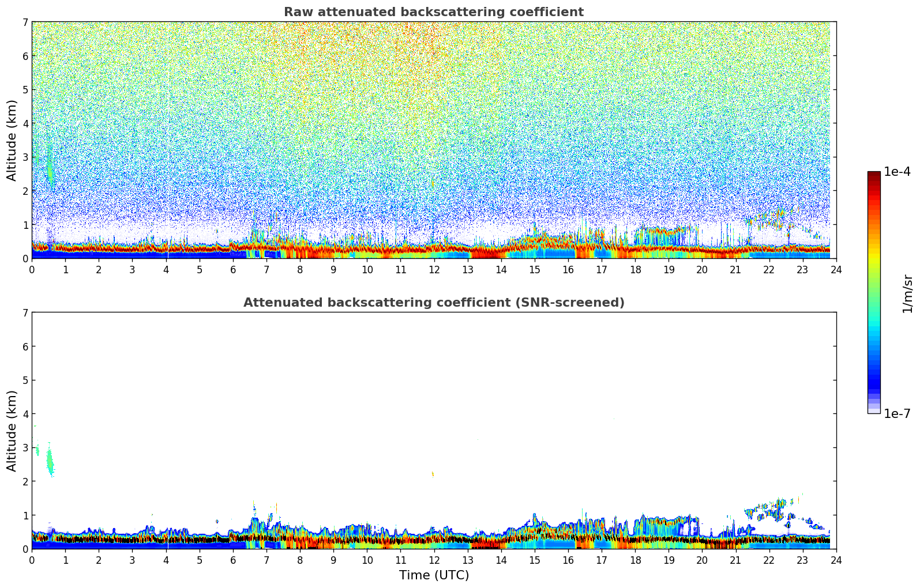Click the 'Raw attenuated backscattering coefficient' title

click(x=433, y=12)
